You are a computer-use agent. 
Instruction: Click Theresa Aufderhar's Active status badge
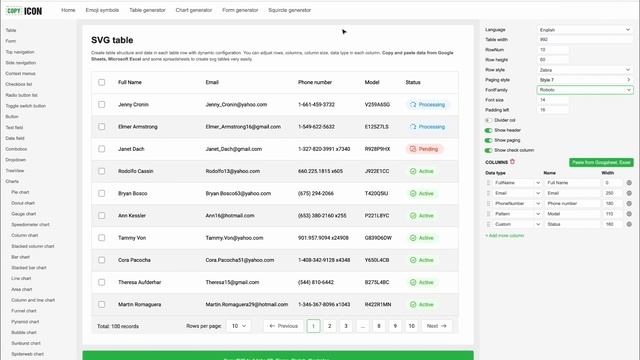[422, 282]
